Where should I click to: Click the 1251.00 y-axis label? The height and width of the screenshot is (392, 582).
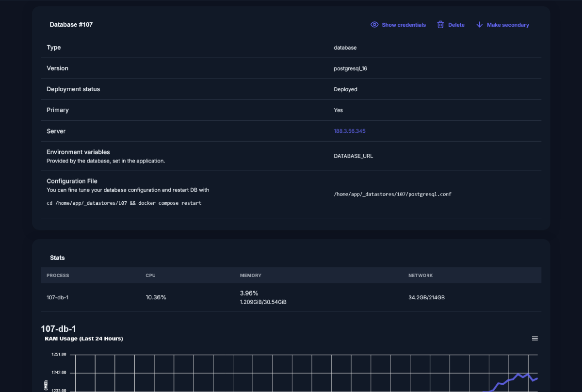click(x=59, y=355)
